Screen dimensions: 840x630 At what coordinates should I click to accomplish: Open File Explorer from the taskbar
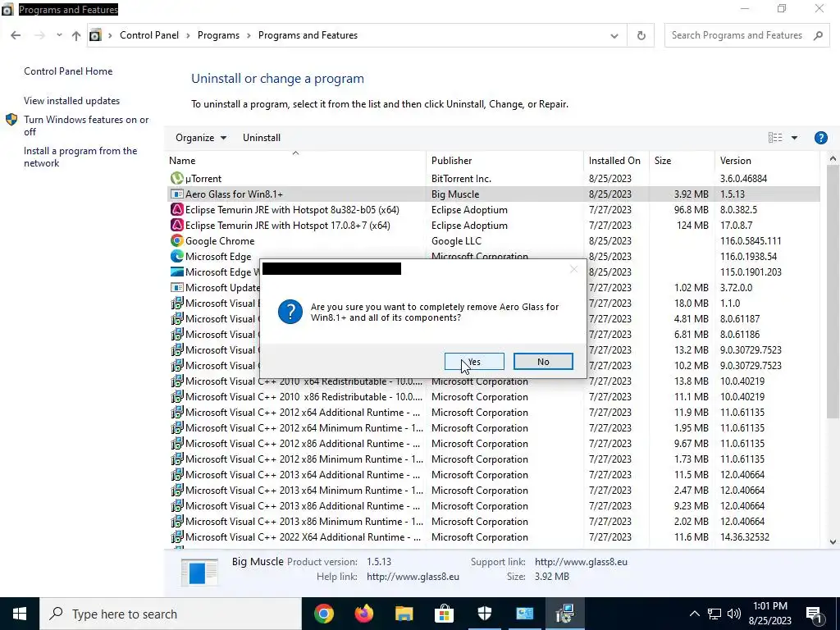pyautogui.click(x=404, y=614)
